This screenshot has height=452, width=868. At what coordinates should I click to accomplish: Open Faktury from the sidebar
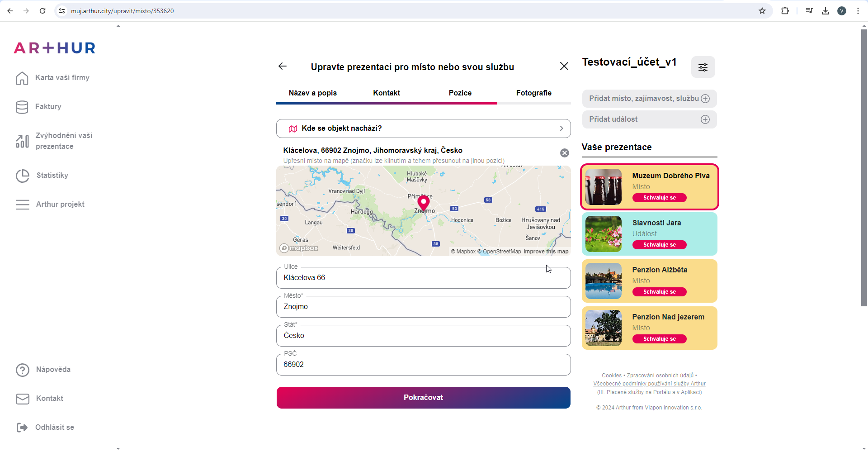click(x=48, y=107)
